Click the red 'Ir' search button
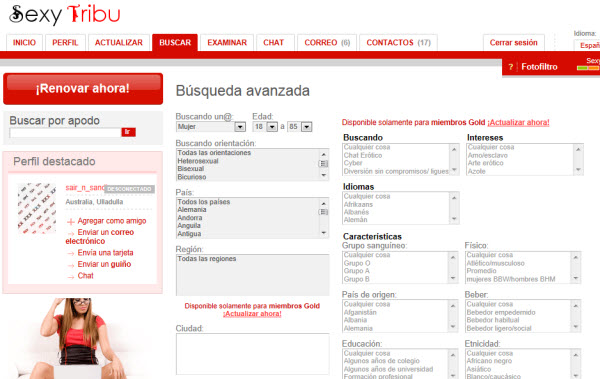The width and height of the screenshot is (600, 379). click(128, 132)
